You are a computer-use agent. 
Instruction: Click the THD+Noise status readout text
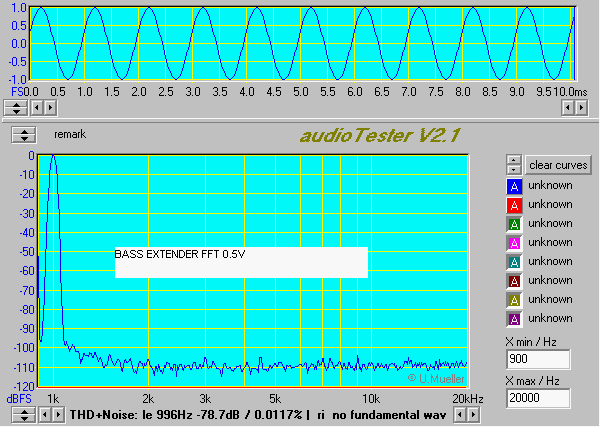(x=258, y=415)
